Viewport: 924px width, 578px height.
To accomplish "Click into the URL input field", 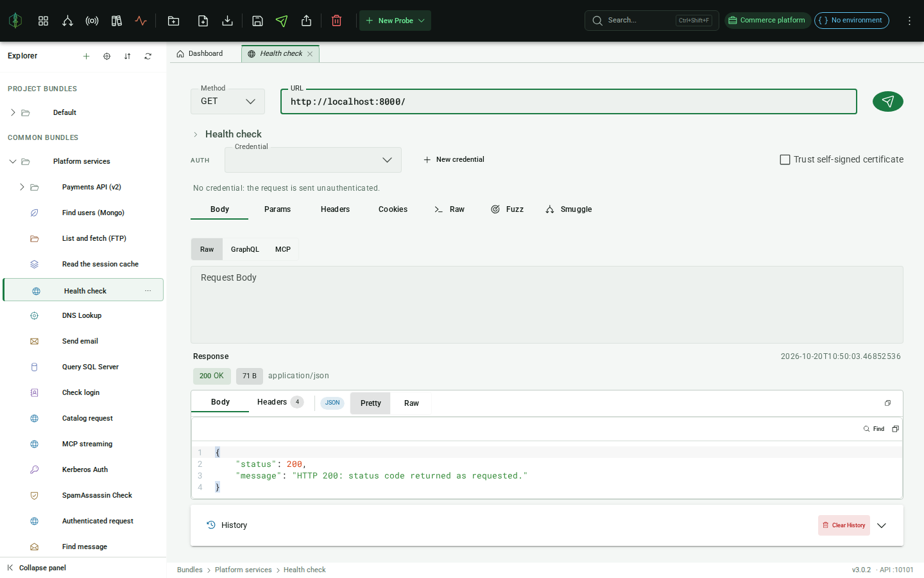I will [569, 101].
